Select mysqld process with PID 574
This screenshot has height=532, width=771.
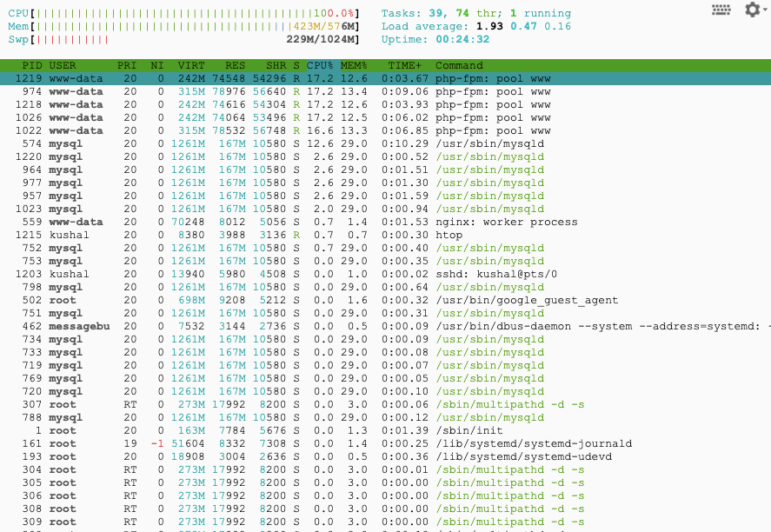(x=386, y=143)
